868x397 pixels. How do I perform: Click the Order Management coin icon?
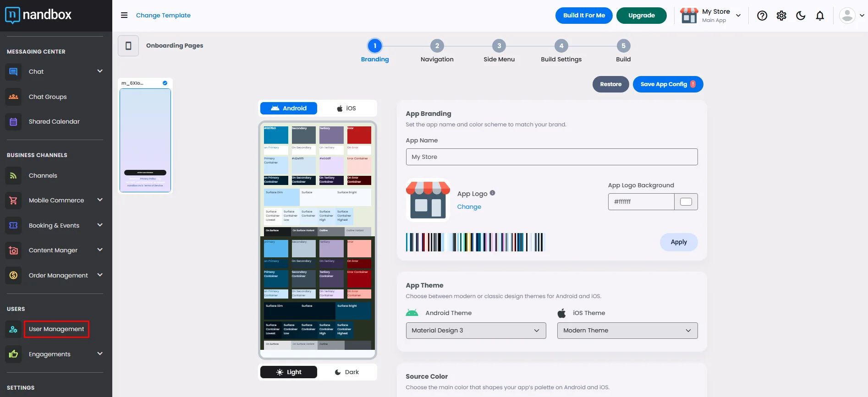click(13, 276)
